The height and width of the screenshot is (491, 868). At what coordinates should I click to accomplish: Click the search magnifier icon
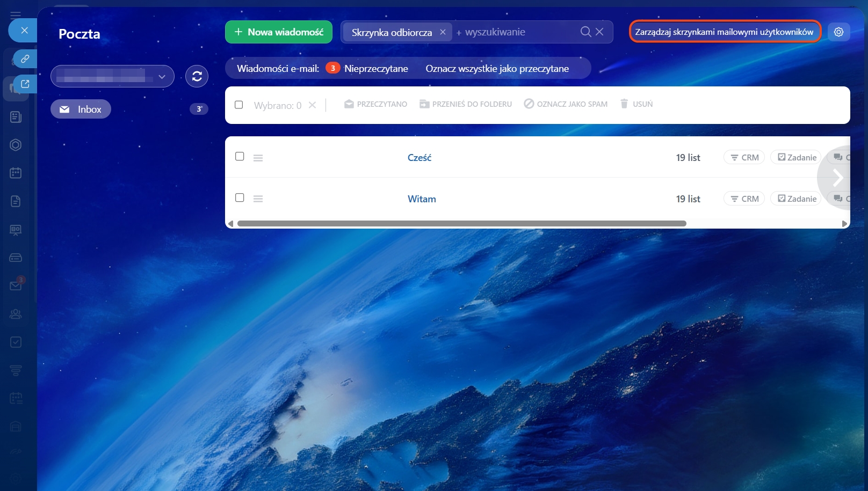pos(585,32)
